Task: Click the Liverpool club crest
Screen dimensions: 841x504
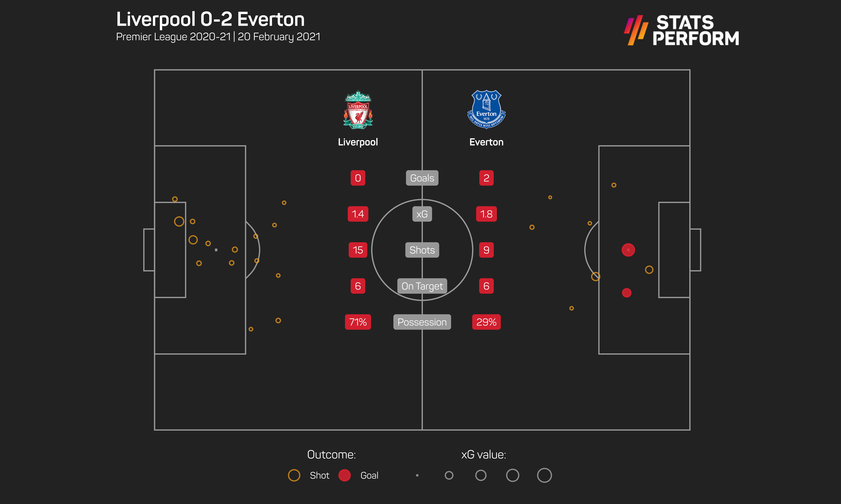Action: tap(358, 109)
